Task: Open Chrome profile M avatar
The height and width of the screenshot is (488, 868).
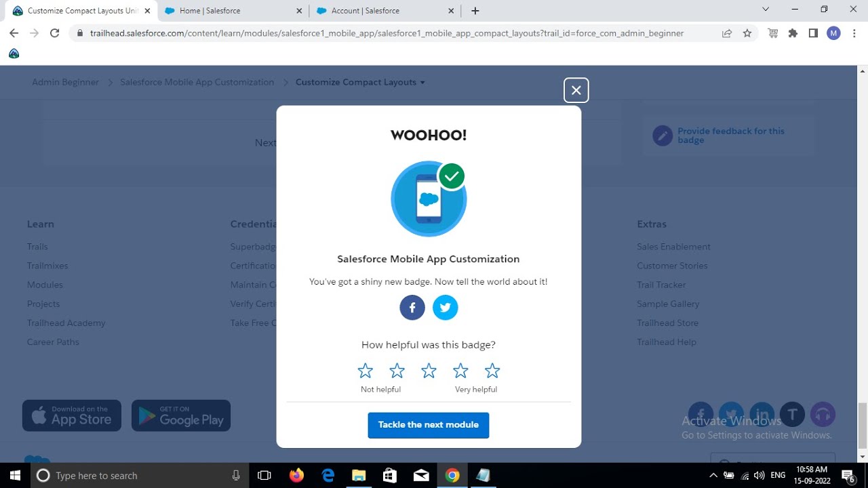Action: (x=833, y=33)
